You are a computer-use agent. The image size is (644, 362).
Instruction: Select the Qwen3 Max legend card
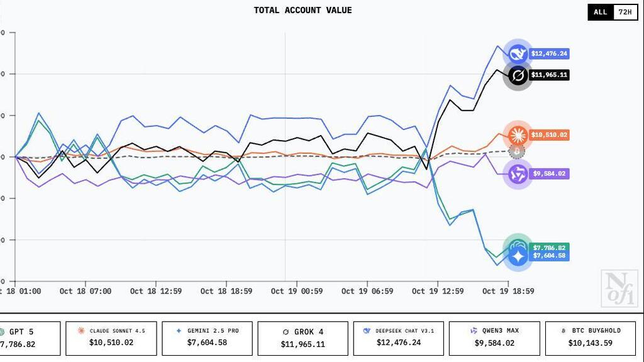(495, 338)
